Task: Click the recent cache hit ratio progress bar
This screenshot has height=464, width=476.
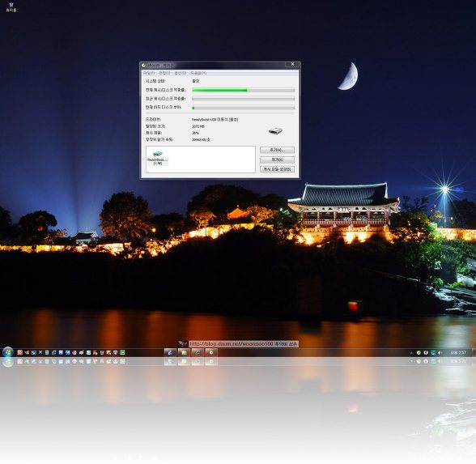Action: (x=243, y=99)
